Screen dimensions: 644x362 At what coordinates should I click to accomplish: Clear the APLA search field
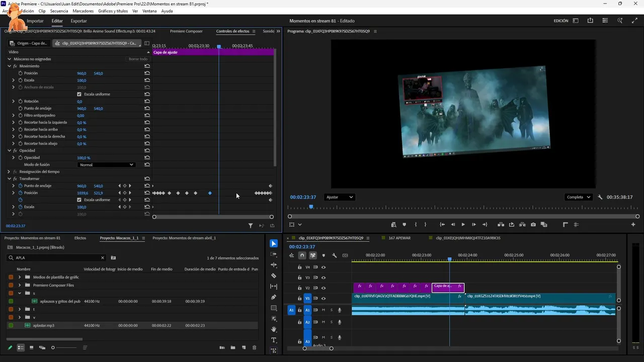pyautogui.click(x=103, y=258)
